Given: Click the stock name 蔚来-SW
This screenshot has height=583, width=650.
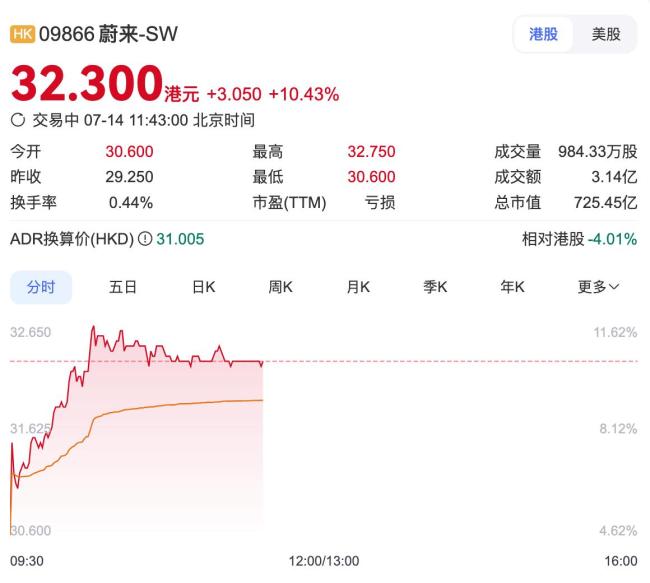Looking at the screenshot, I should coord(139,34).
